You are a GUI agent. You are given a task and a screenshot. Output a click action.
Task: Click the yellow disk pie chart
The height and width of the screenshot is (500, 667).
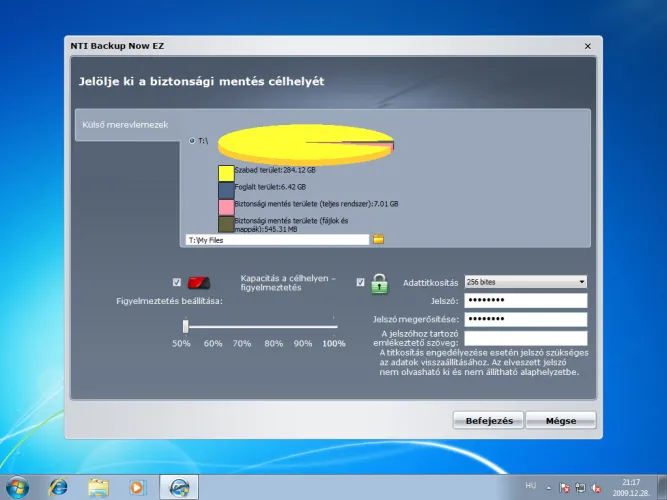(x=306, y=145)
